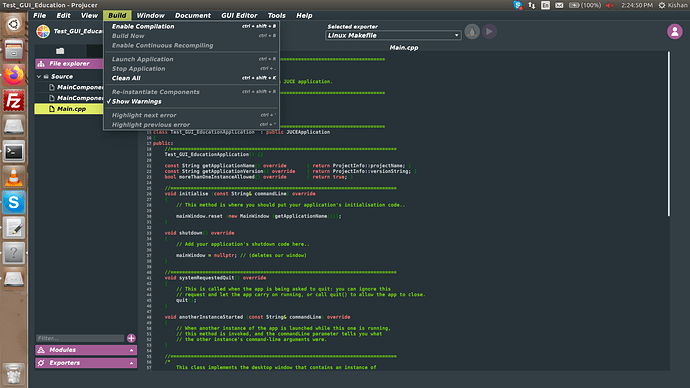Launch FileZilla from the dock
This screenshot has height=388, width=690.
[14, 101]
